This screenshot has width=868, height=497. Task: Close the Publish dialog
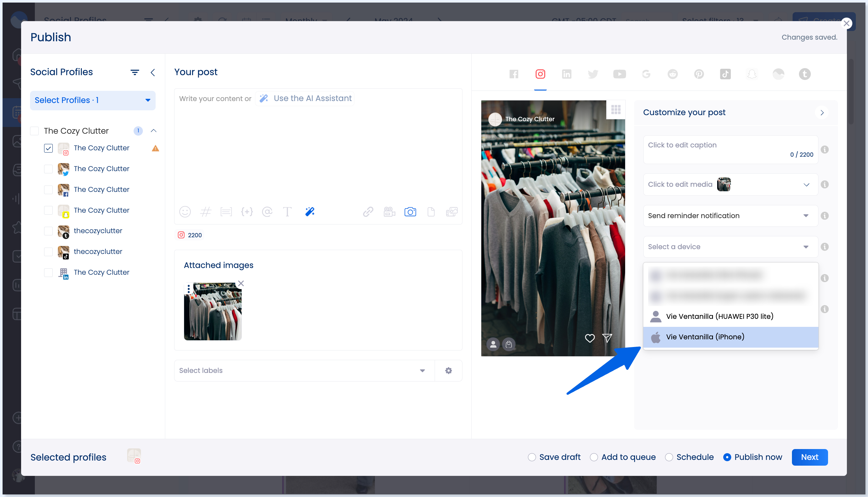(846, 23)
